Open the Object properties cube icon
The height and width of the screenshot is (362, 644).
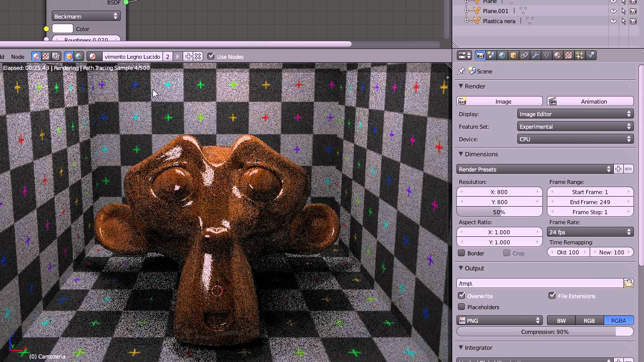(513, 55)
